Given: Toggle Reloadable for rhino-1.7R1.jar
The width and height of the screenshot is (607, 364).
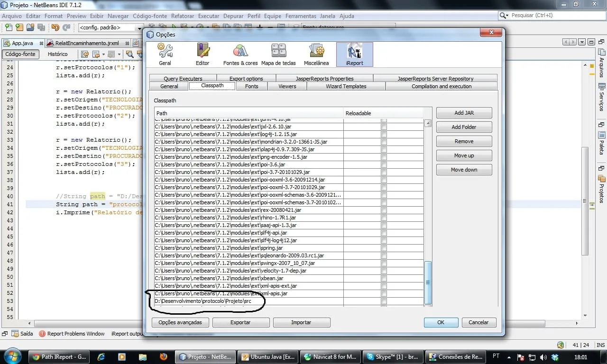Looking at the screenshot, I should pos(384,218).
